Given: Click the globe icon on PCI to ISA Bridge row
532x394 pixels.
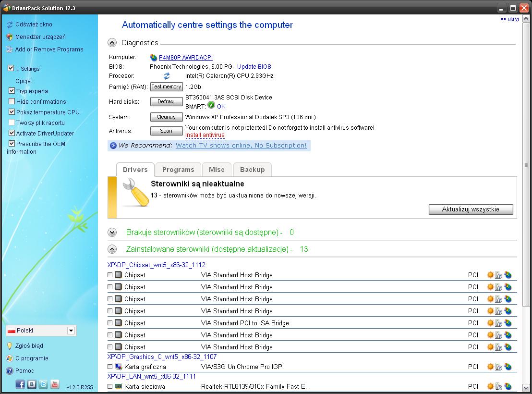Looking at the screenshot, I should [x=508, y=323].
